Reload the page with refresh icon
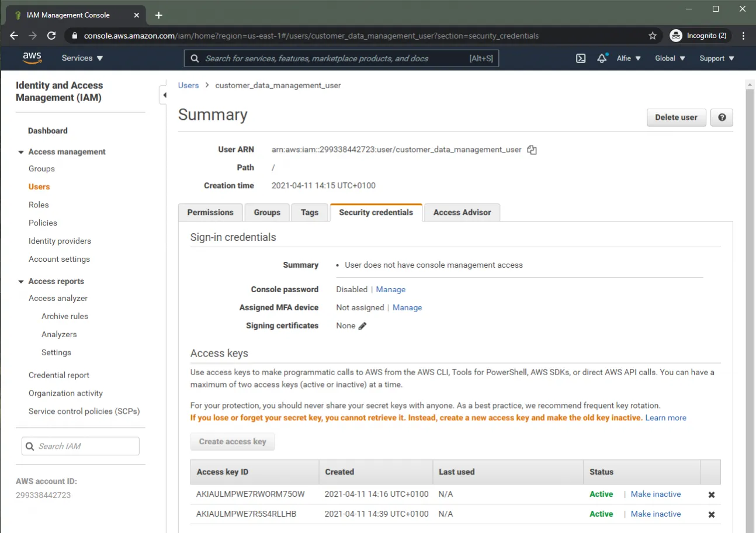Viewport: 756px width, 533px height. tap(51, 36)
